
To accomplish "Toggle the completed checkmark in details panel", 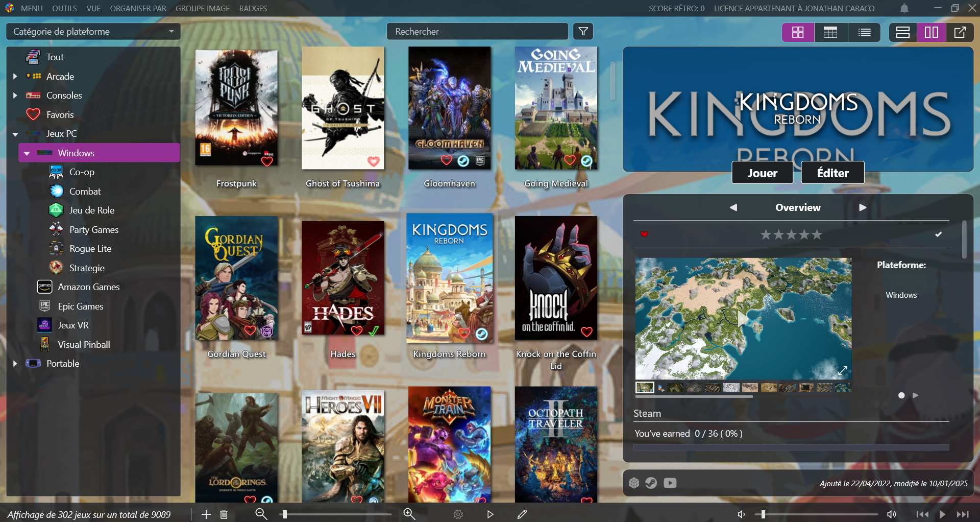I will (x=938, y=234).
